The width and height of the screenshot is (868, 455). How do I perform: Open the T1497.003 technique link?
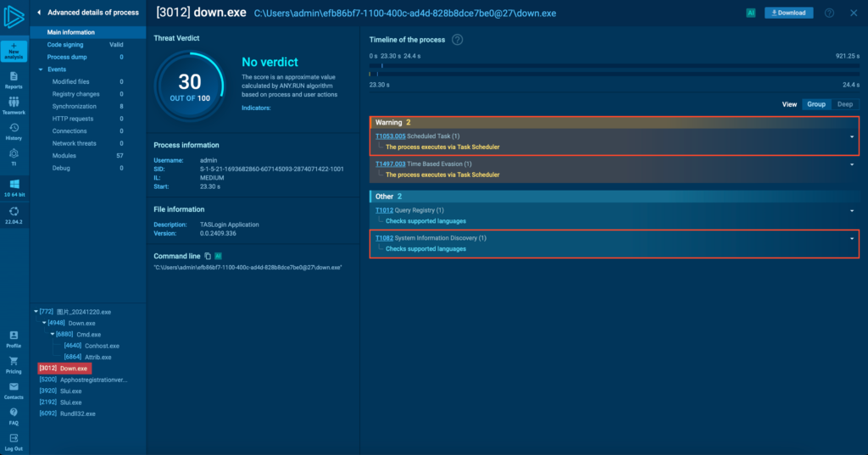[390, 164]
